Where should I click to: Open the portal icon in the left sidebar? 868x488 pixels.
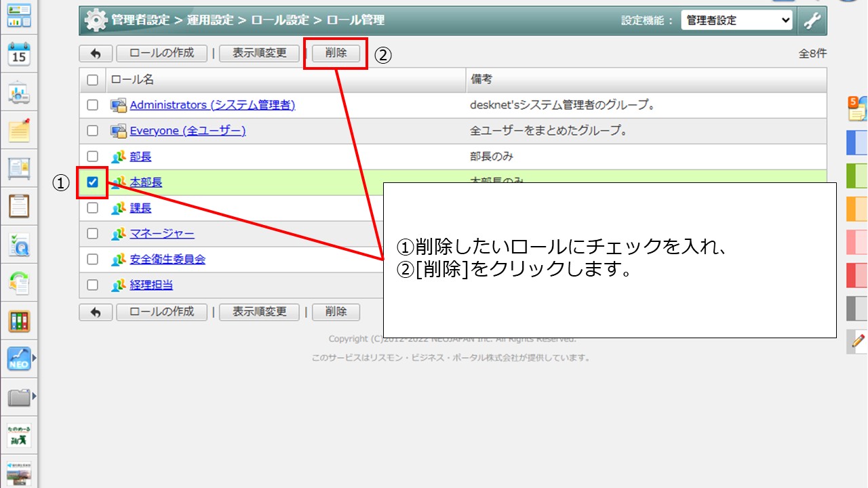pyautogui.click(x=19, y=16)
